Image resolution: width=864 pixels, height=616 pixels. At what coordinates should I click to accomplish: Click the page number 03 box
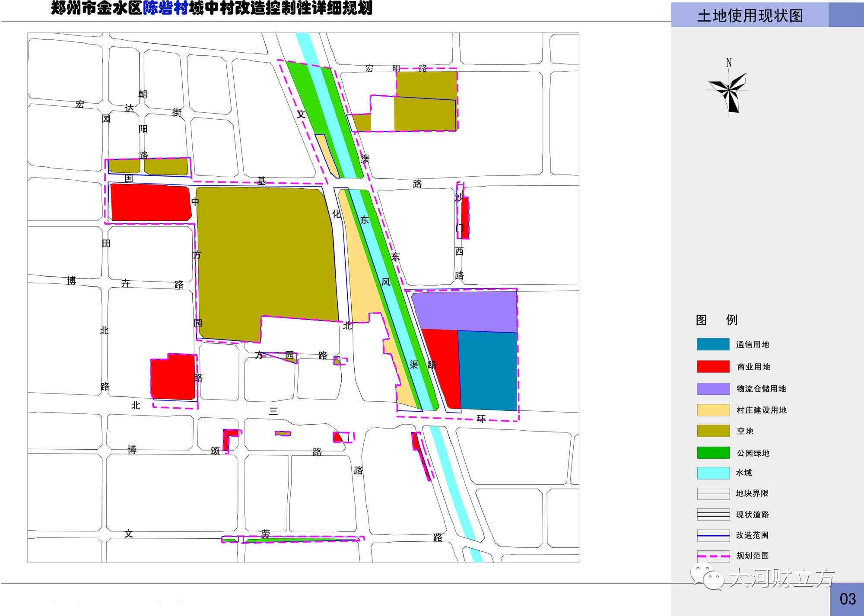[x=847, y=599]
